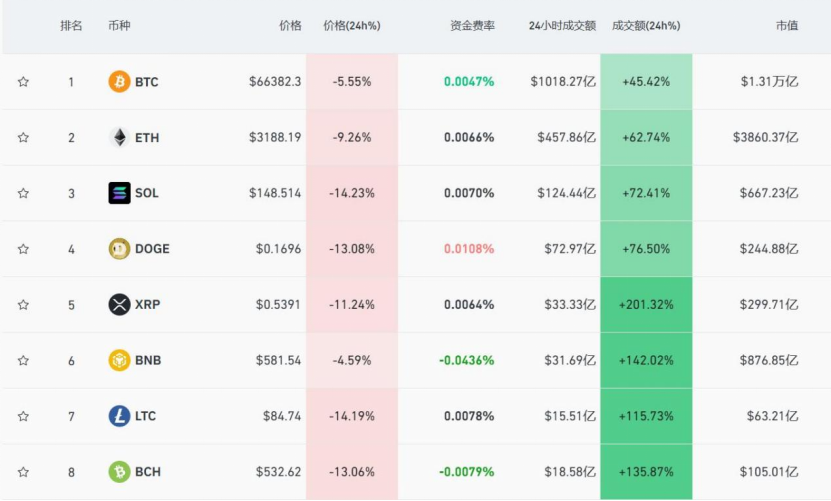Favorite ETH with its star icon
The width and height of the screenshot is (831, 501).
(23, 137)
